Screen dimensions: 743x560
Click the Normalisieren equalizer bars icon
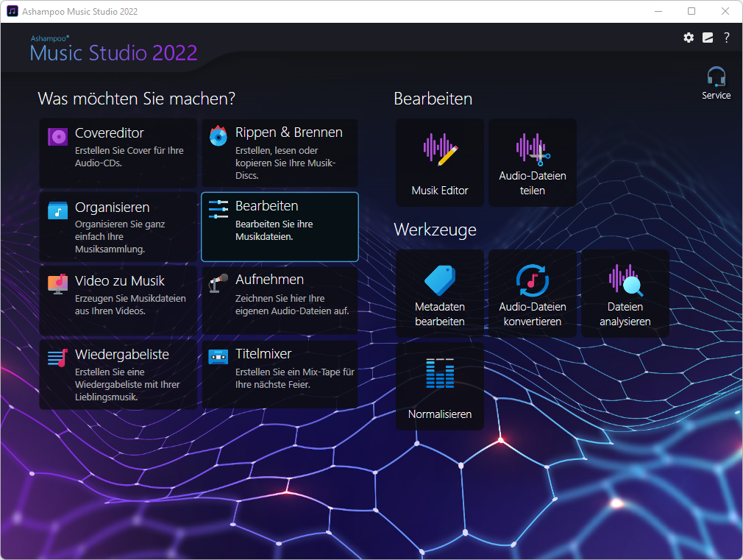tap(440, 373)
